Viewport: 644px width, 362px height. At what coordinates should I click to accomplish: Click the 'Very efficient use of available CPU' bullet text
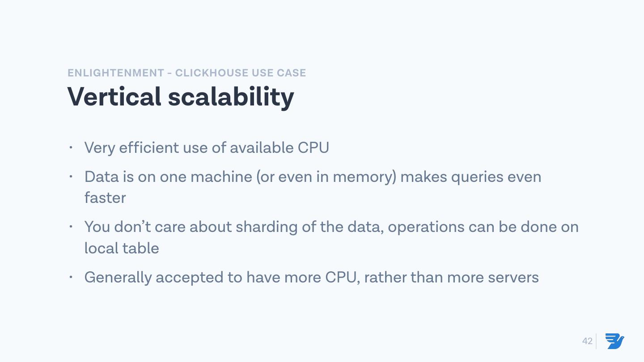[207, 148]
